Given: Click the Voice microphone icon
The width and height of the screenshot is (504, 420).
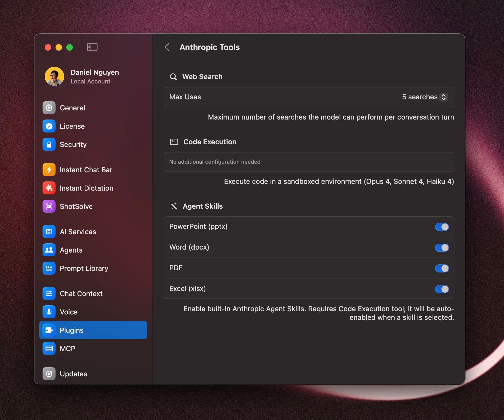Looking at the screenshot, I should [x=49, y=312].
